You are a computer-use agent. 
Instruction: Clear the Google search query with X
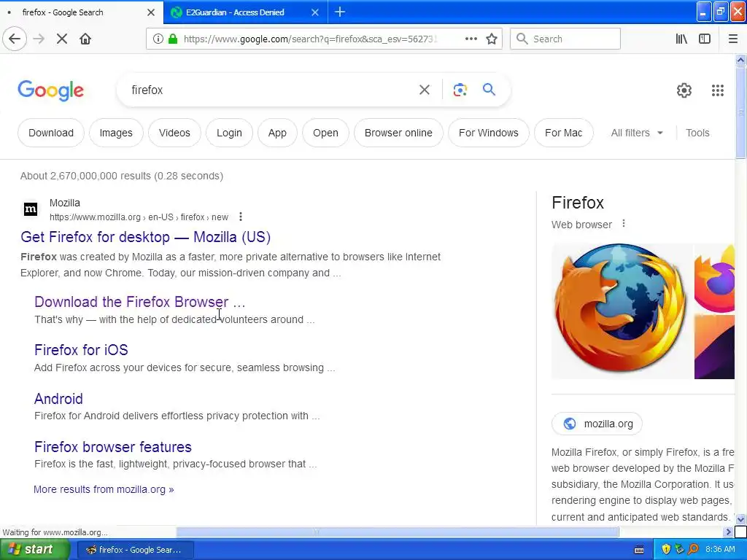point(424,90)
